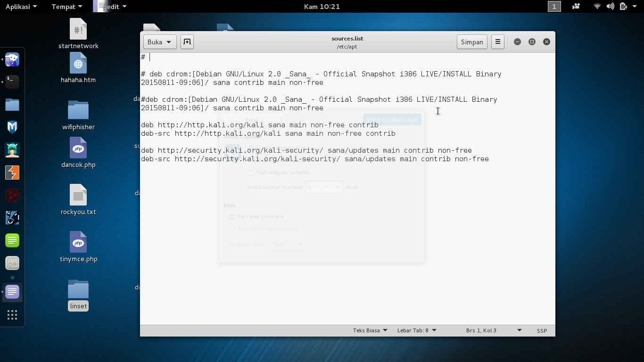Image resolution: width=644 pixels, height=362 pixels.
Task: Click the /etc/apt path subtitle
Action: [x=347, y=47]
